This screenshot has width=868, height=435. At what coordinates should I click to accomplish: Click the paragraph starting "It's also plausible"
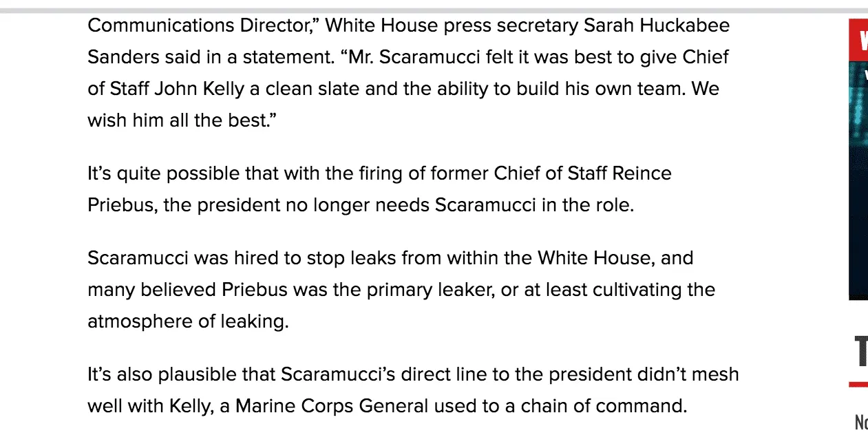[413, 390]
